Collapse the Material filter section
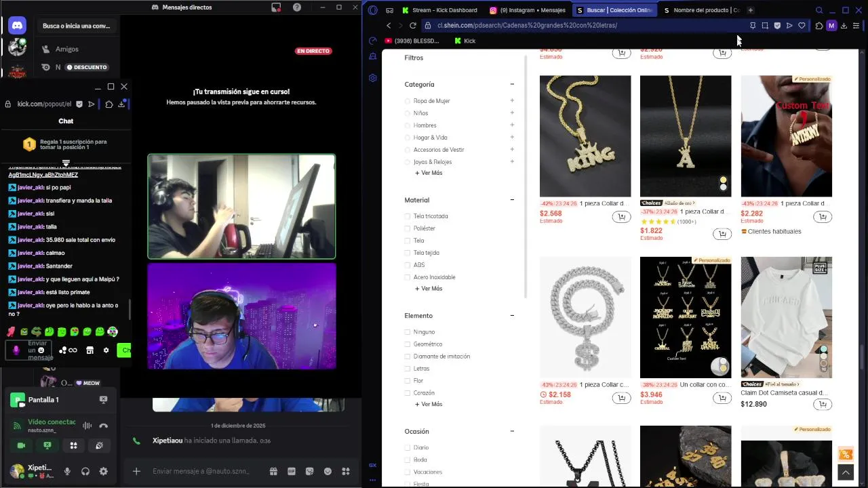Screen dimensions: 868x488 coord(512,200)
